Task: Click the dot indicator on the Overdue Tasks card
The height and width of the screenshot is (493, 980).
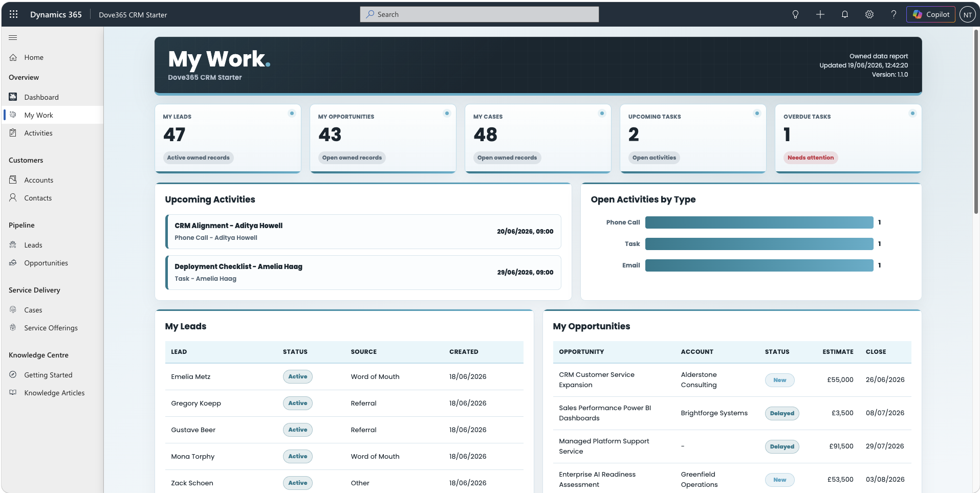Action: 912,113
